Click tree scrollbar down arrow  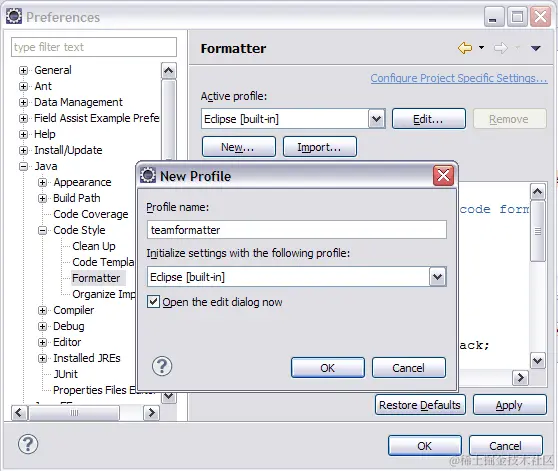click(x=169, y=396)
